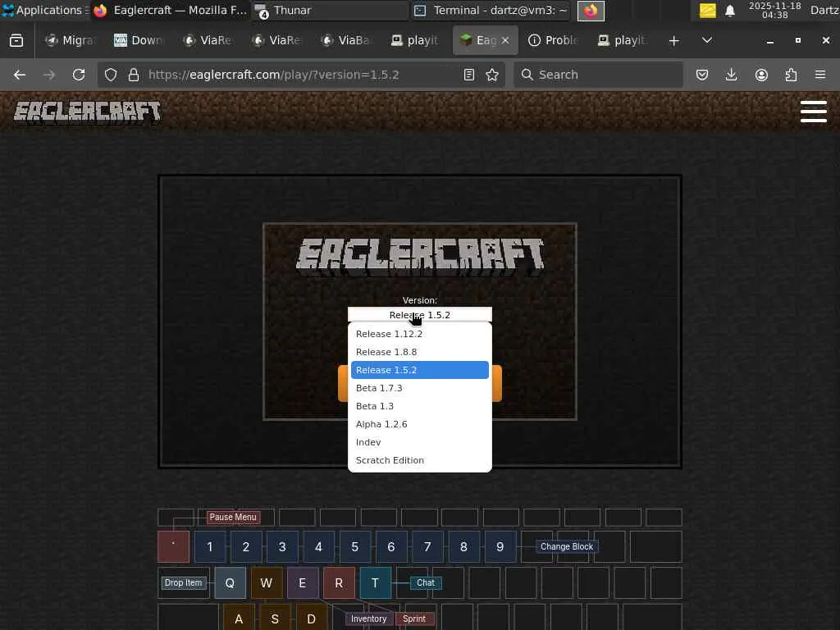
Task: Switch to the Probl tab
Action: pyautogui.click(x=552, y=40)
